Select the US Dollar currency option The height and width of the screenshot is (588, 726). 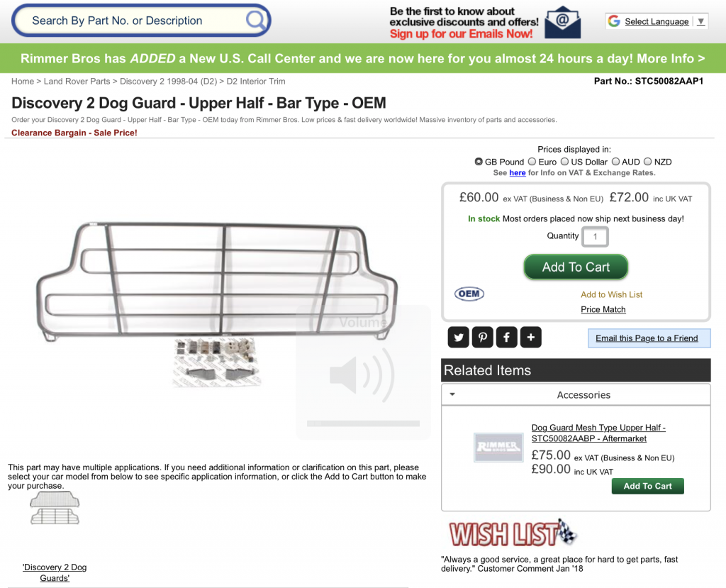click(564, 162)
